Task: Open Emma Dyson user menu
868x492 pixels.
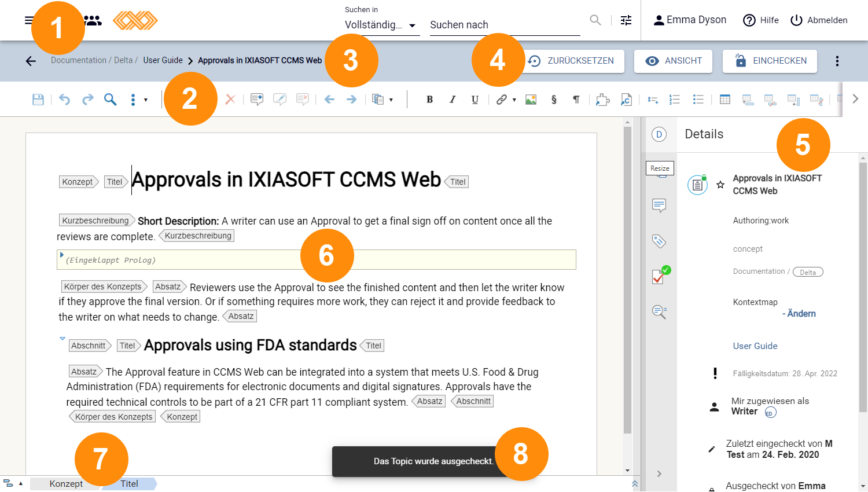Action: (690, 20)
